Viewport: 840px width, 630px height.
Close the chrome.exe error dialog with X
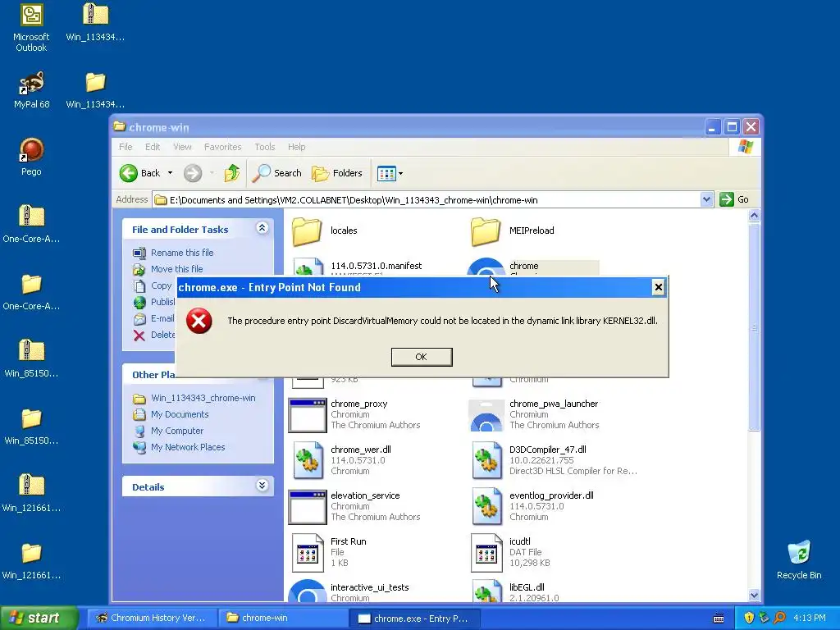click(x=659, y=287)
